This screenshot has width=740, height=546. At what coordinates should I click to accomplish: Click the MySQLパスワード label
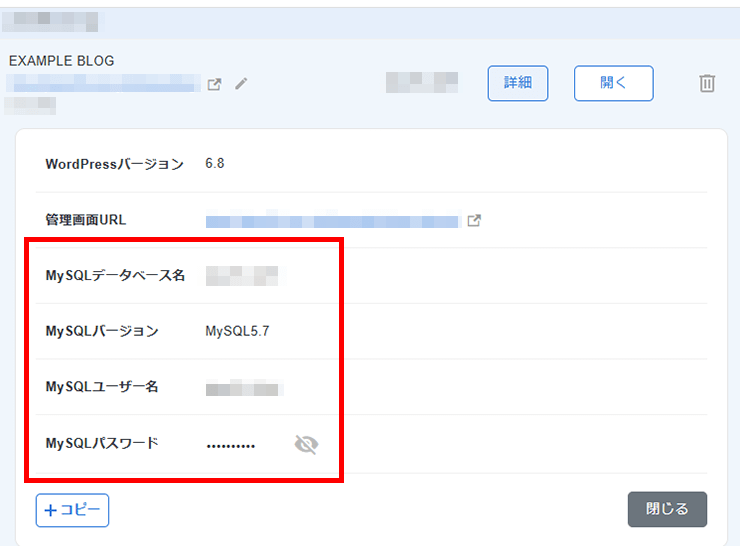tap(102, 443)
